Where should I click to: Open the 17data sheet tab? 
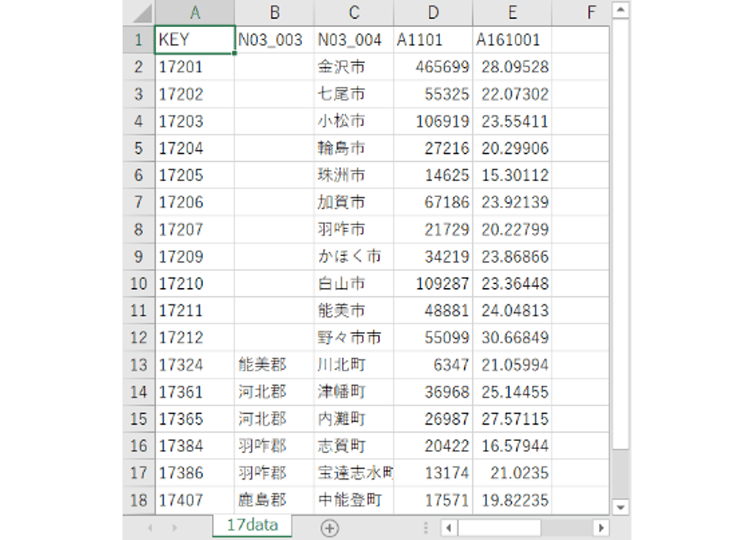(252, 525)
